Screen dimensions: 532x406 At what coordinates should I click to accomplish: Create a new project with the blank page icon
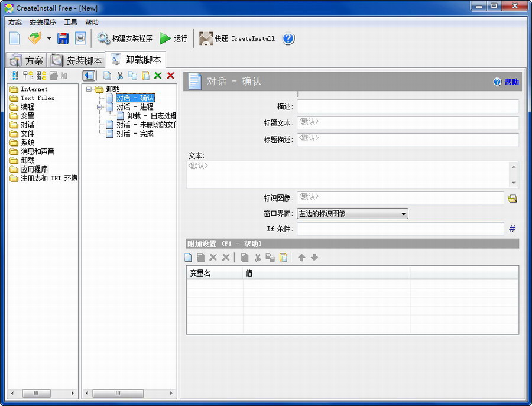tap(14, 38)
